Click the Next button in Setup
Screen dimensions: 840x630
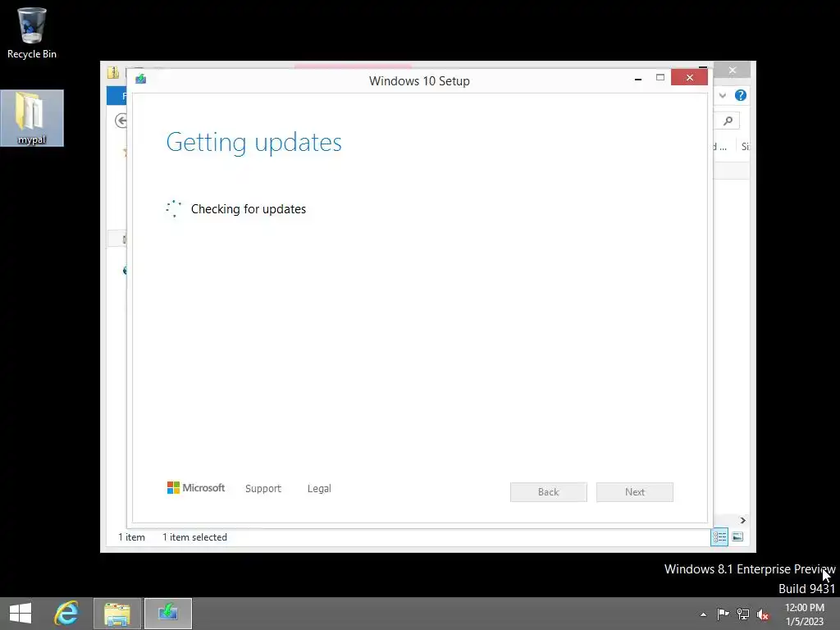pyautogui.click(x=635, y=492)
